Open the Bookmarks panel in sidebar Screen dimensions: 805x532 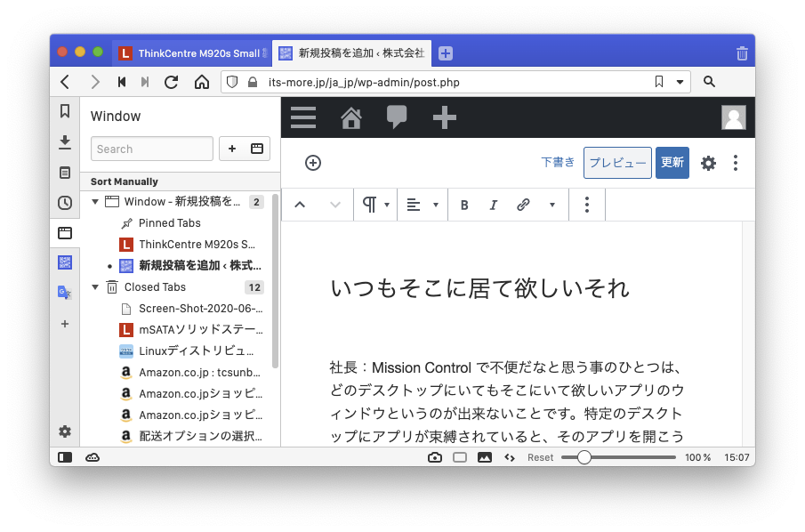(x=65, y=111)
